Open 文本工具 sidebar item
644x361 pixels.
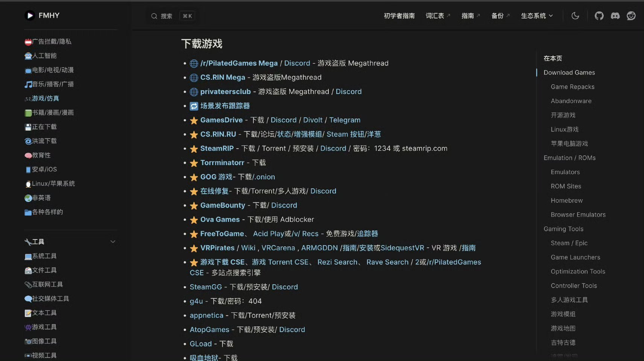[x=41, y=313]
